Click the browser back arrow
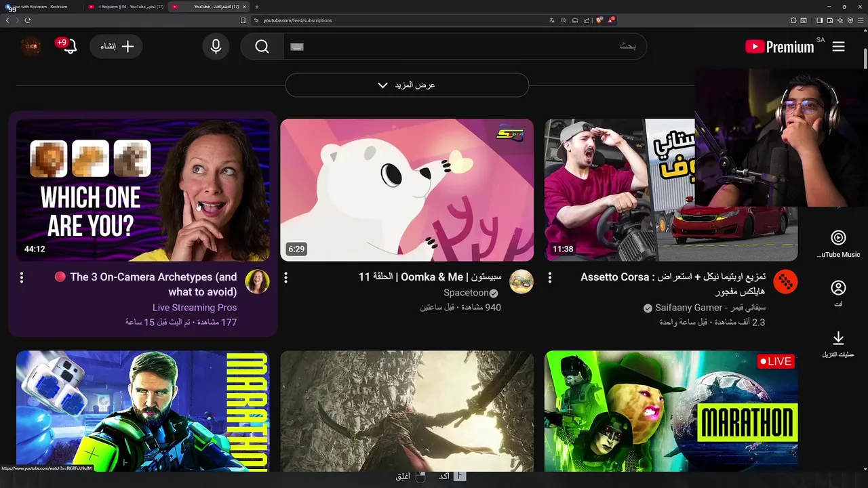 (7, 20)
